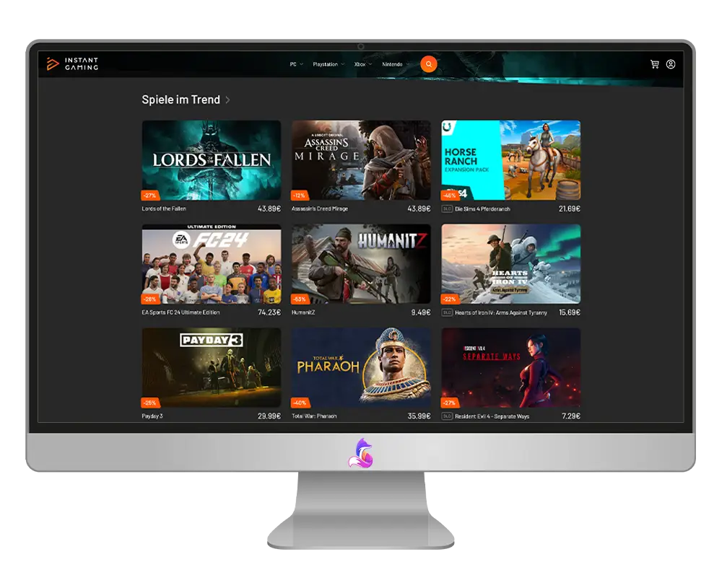
Task: Click -27% badge on Separate Ways card
Action: 449,403
